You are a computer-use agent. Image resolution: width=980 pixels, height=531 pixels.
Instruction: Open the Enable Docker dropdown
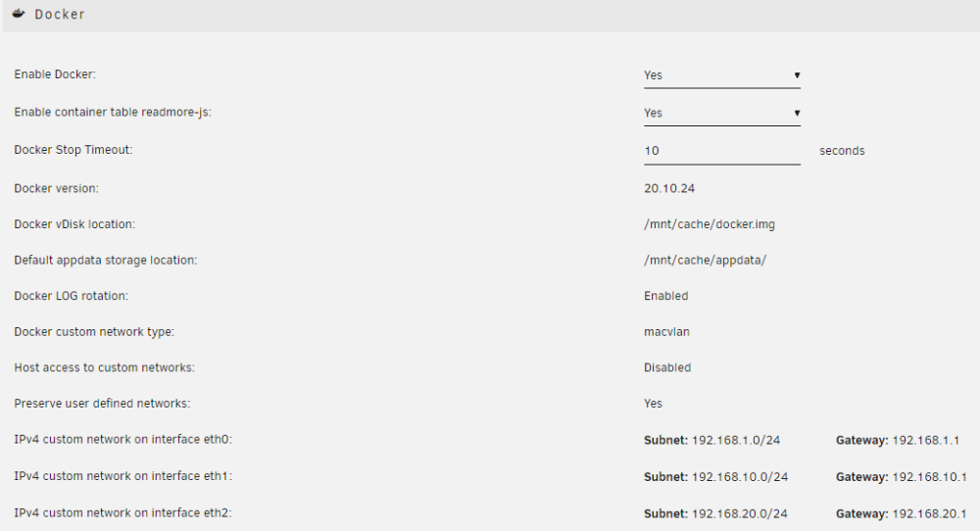722,75
